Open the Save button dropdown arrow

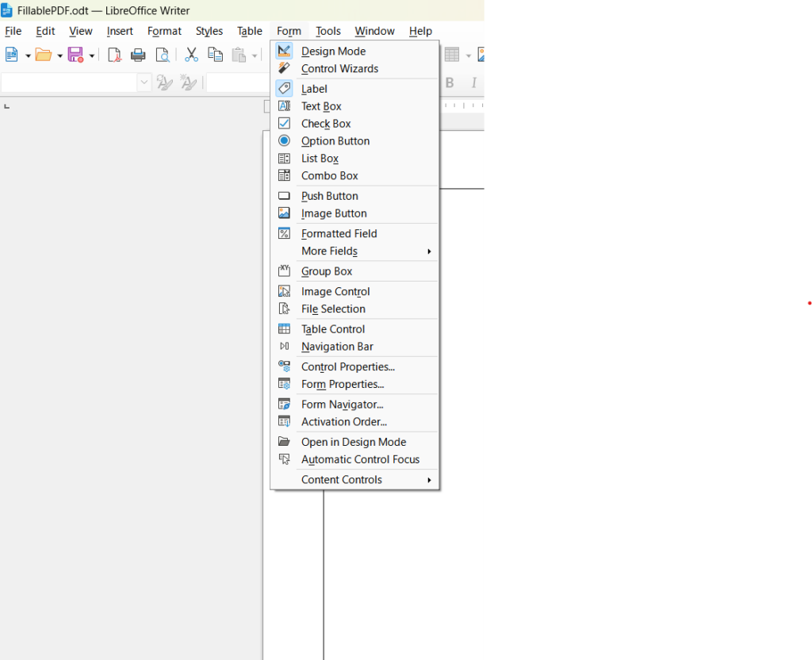coord(92,56)
